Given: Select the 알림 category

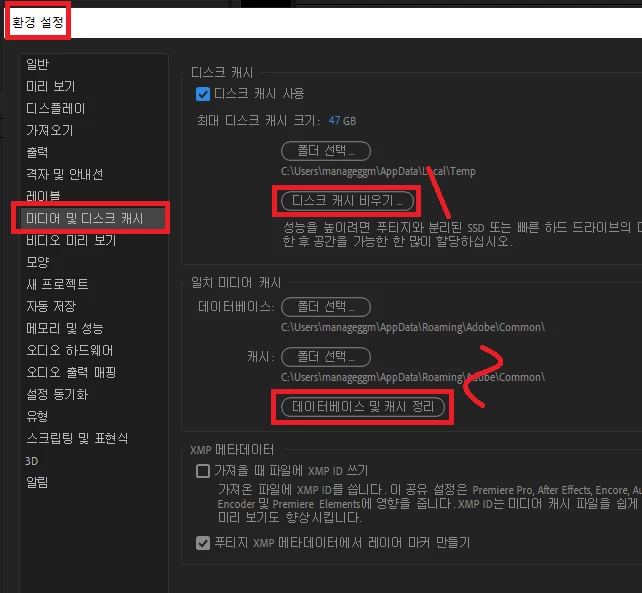Looking at the screenshot, I should [x=37, y=482].
